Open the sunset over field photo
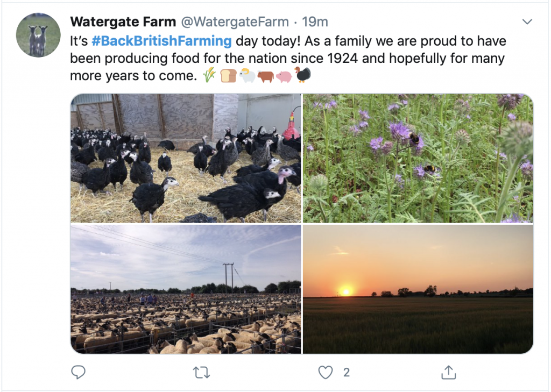The height and width of the screenshot is (392, 551). (418, 289)
